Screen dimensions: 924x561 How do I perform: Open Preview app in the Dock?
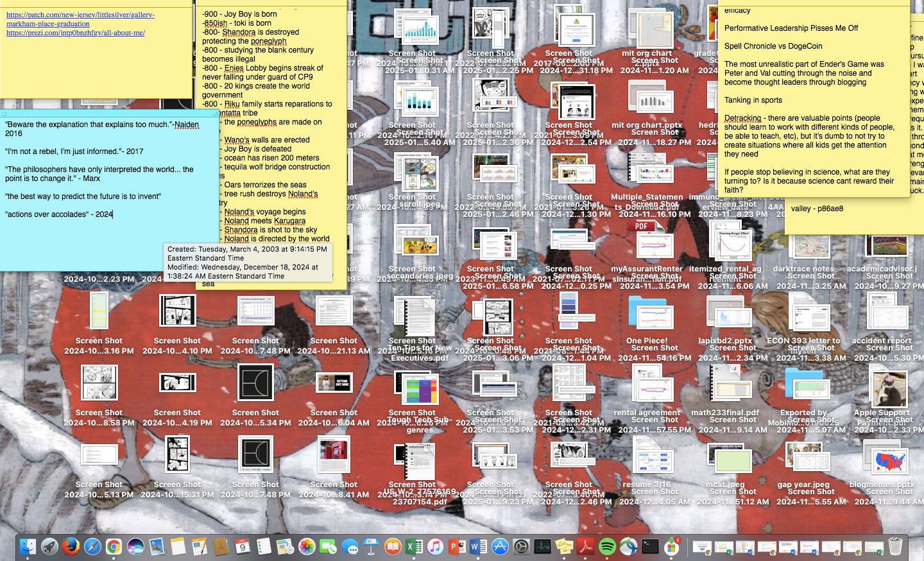157,547
